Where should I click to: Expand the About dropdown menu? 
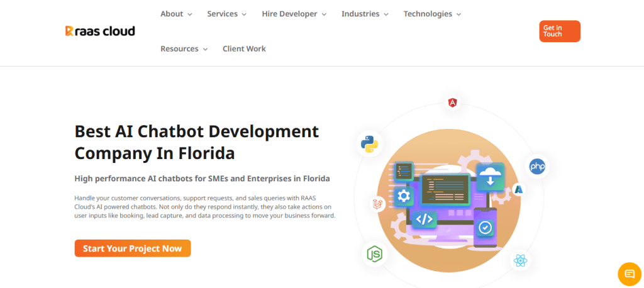coord(176,14)
